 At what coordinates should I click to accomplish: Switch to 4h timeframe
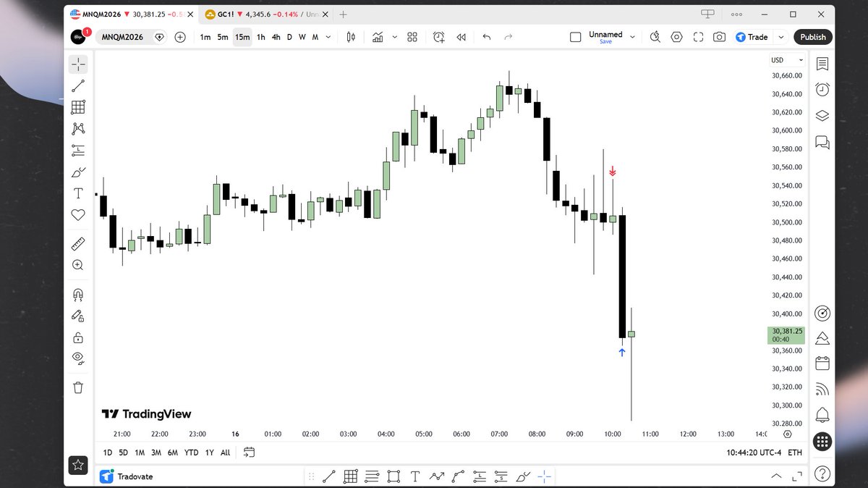click(x=276, y=37)
